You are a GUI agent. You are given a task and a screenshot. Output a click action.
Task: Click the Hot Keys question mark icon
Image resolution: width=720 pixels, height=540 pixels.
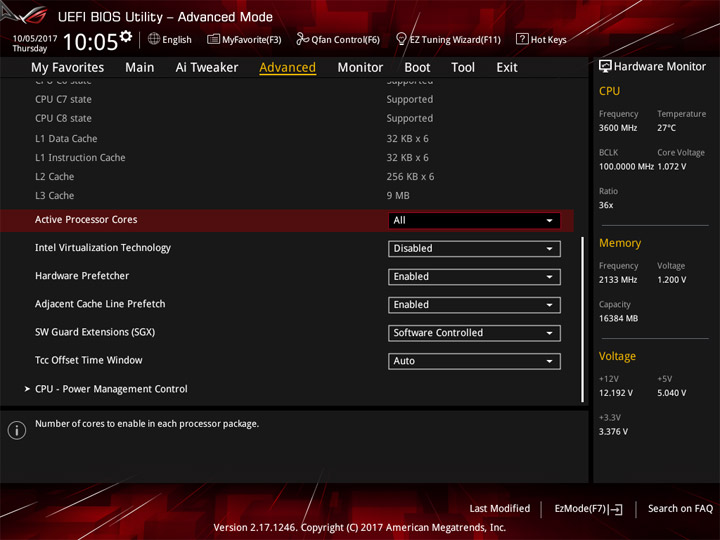[x=522, y=39]
